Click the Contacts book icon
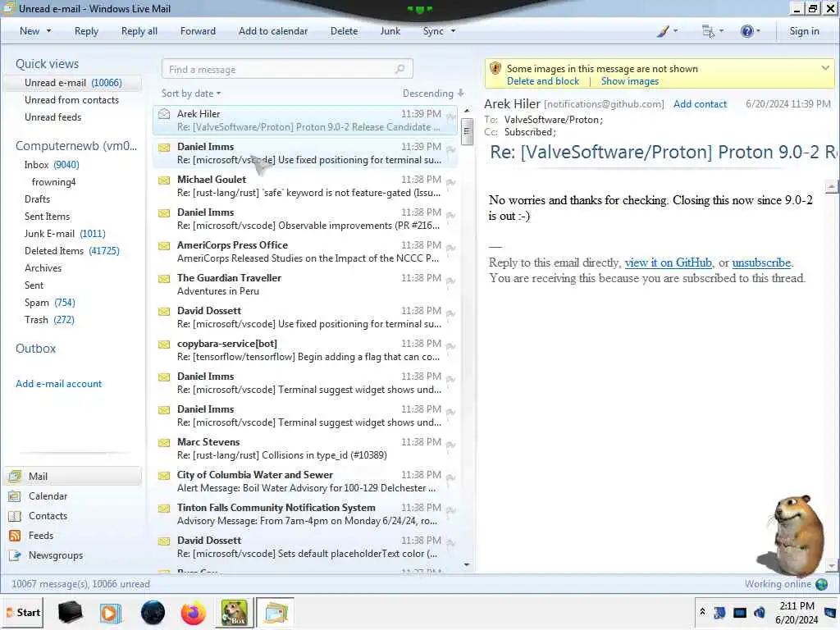Screen dimensions: 840x630 pos(15,516)
